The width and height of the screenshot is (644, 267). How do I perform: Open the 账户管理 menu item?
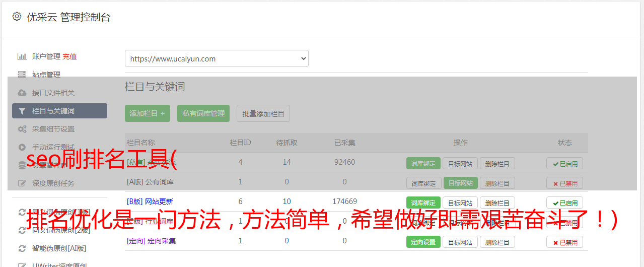(46, 56)
